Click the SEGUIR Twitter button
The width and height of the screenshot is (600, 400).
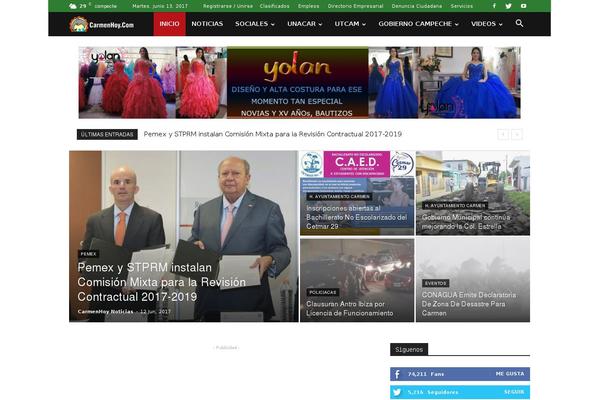tap(514, 392)
